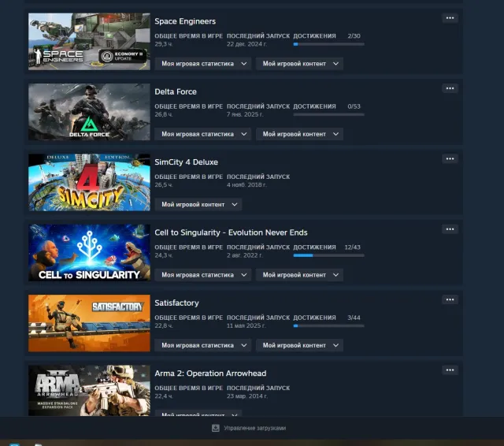The width and height of the screenshot is (504, 446).
Task: Expand 'Мой игровой контент' for Cell to Singularity
Action: (x=299, y=275)
